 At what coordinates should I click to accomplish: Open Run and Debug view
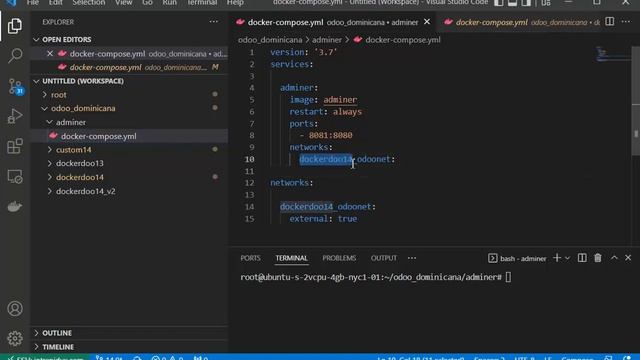15,116
